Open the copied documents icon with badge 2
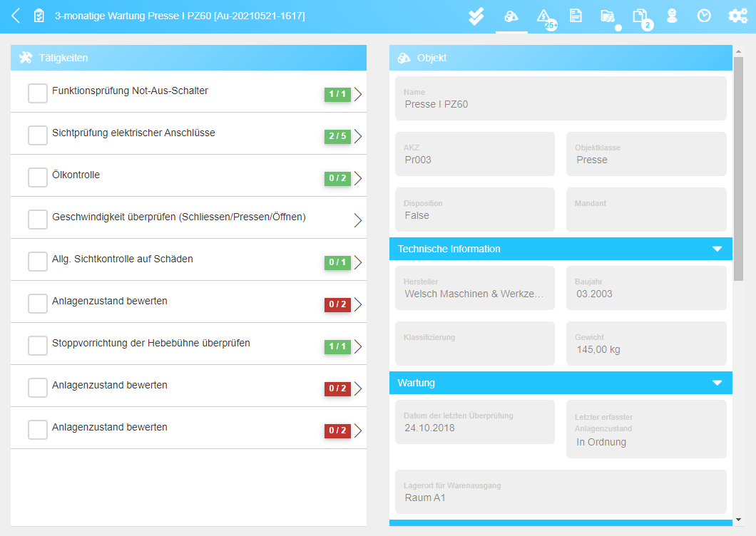 click(x=642, y=19)
